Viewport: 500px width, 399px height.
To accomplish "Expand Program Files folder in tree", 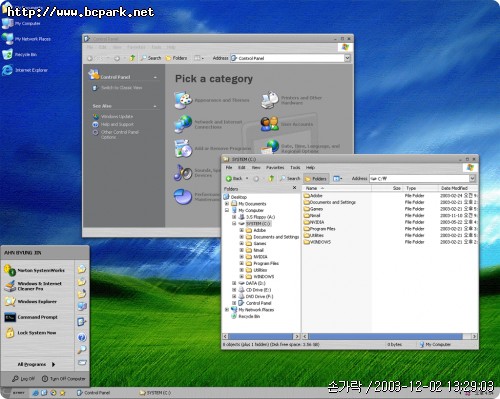I will [241, 263].
